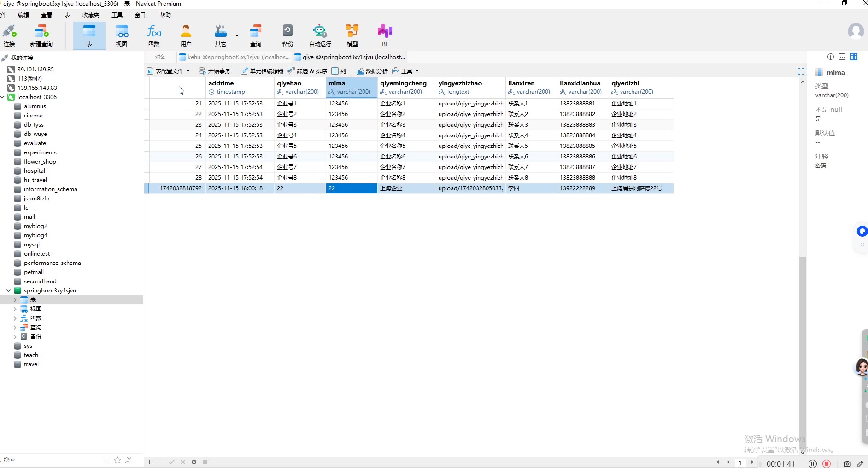868x468 pixels.
Task: Pause the screen recording
Action: click(813, 464)
